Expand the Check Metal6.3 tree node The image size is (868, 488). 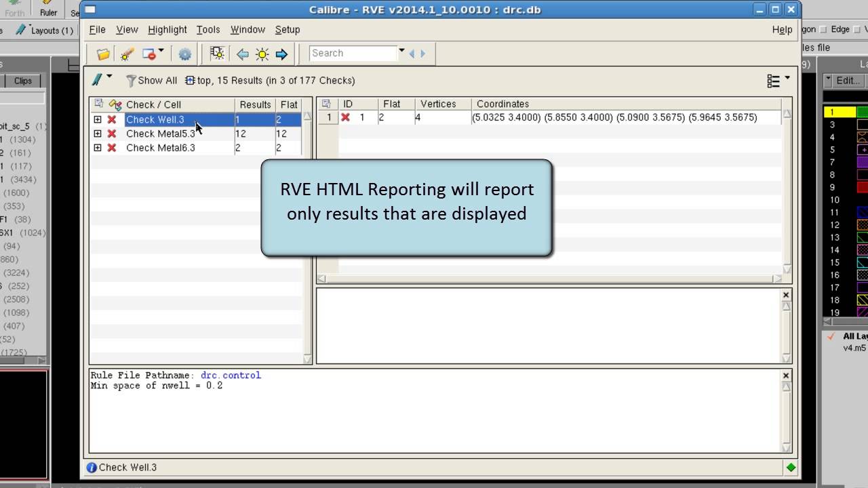tap(98, 148)
